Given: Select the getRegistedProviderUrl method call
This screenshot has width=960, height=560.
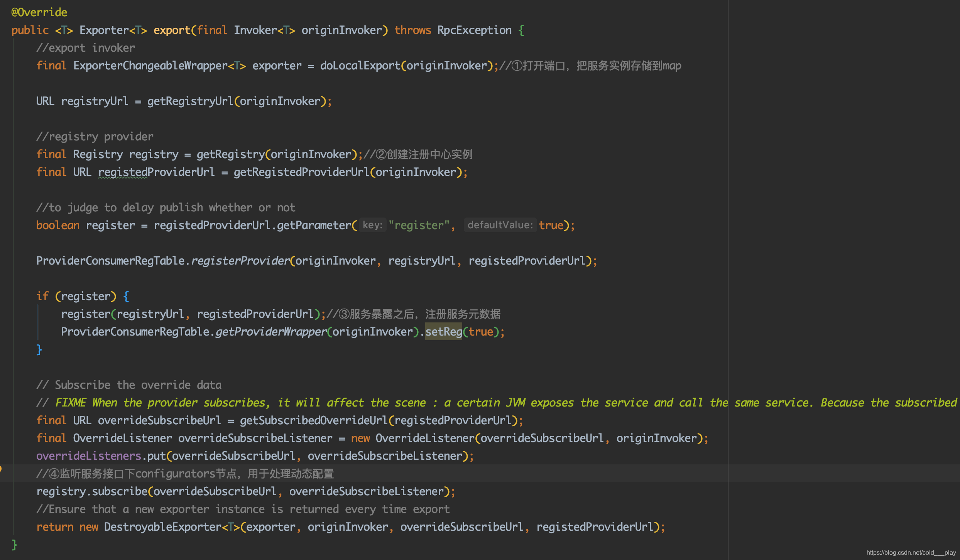Looking at the screenshot, I should pyautogui.click(x=301, y=172).
